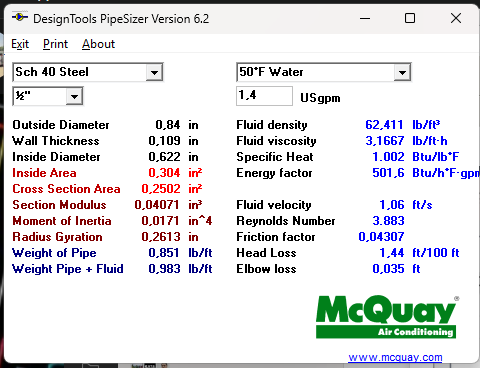
Task: Select the Friction factor value 0,04307
Action: coord(381,237)
